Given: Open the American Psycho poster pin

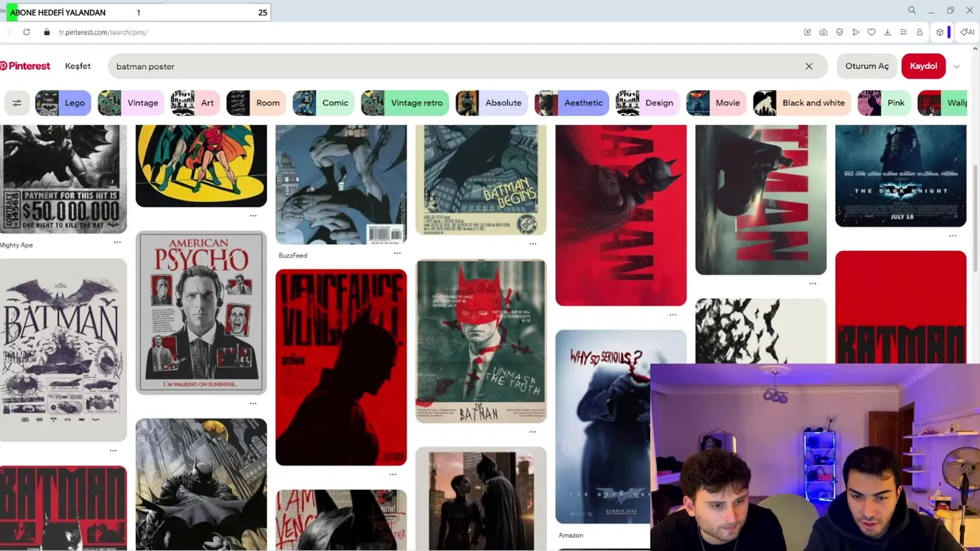Looking at the screenshot, I should pos(201,312).
